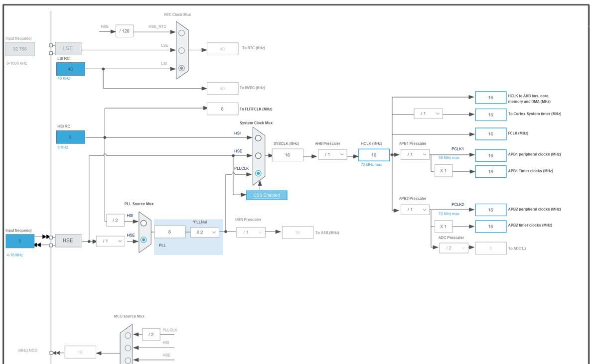This screenshot has height=364, width=598.
Task: Click the HCLK (MHz) value field
Action: (374, 155)
